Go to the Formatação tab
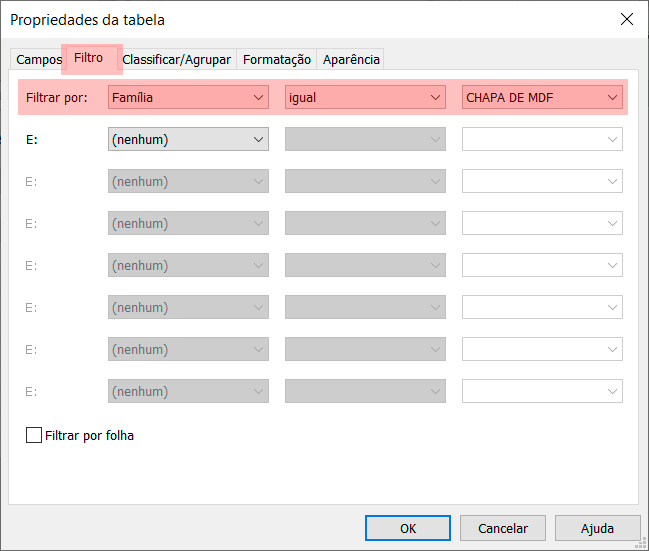This screenshot has width=649, height=551. pyautogui.click(x=277, y=60)
